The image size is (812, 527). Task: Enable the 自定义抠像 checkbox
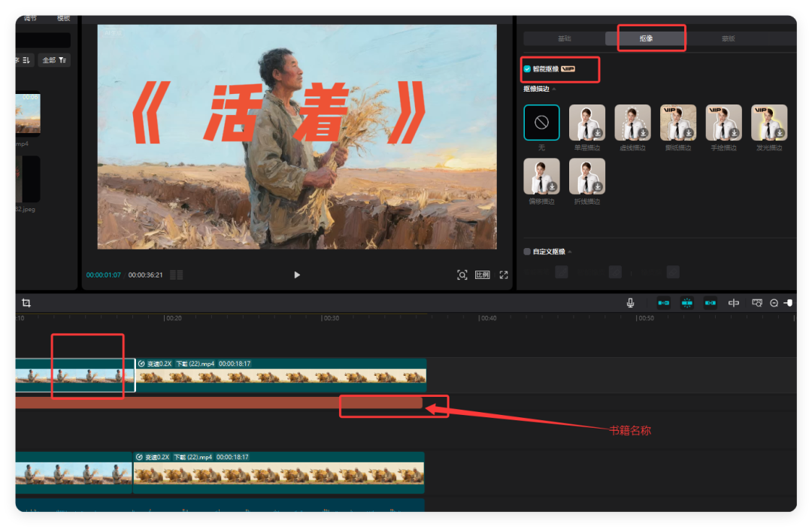click(527, 251)
